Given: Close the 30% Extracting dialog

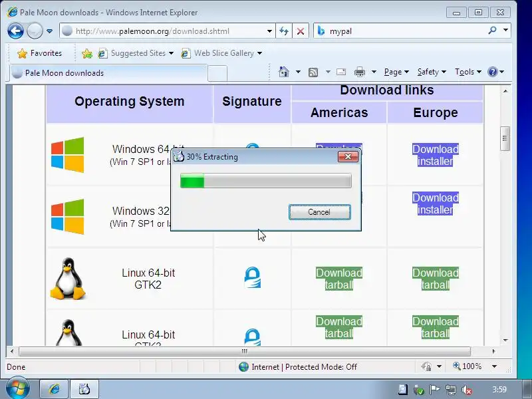Looking at the screenshot, I should click(x=348, y=156).
